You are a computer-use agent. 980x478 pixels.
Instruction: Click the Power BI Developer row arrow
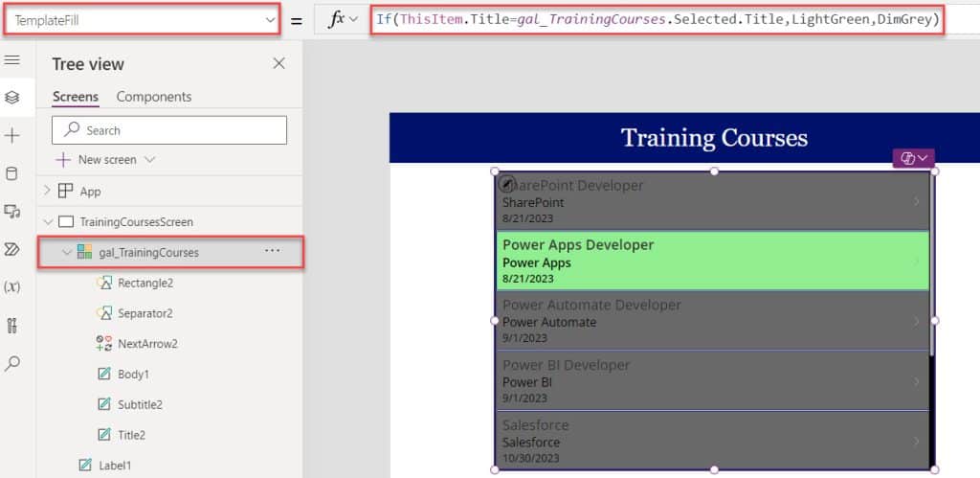point(917,381)
